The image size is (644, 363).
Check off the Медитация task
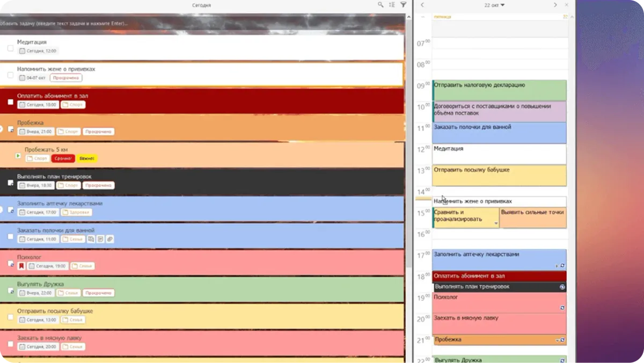click(x=10, y=48)
